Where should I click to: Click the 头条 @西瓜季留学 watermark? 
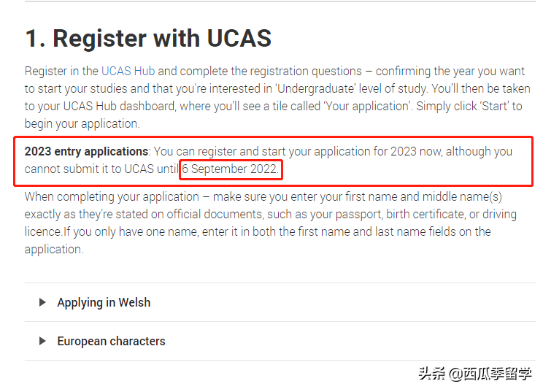point(474,374)
